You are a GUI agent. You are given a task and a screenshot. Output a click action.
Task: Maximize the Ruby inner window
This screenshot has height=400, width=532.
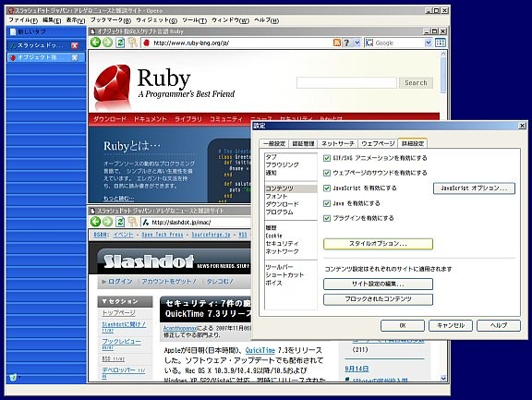point(434,31)
